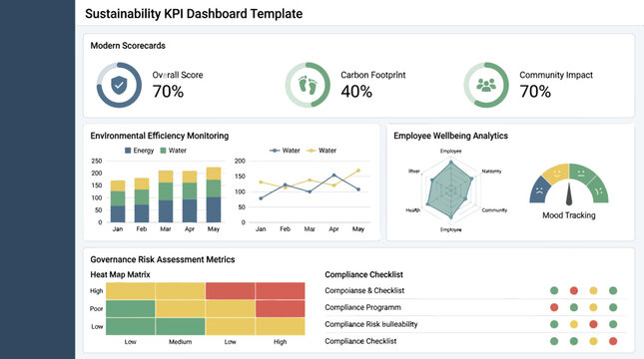The image size is (644, 359).
Task: Click red status dot in last Compliance Checklist row
Action: [x=613, y=341]
